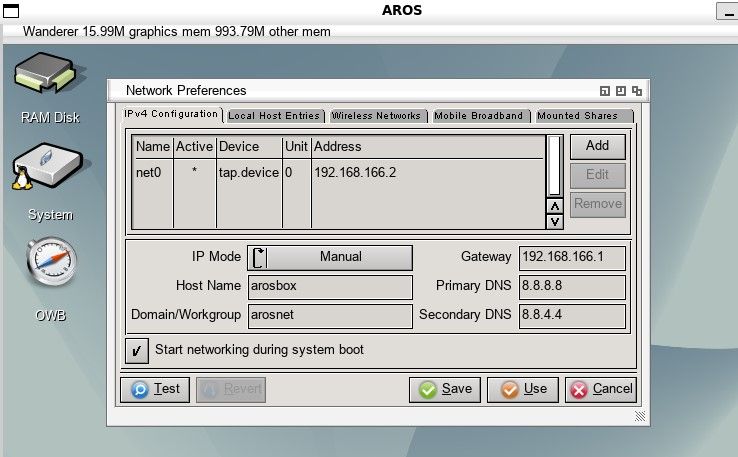Viewport: 738px width, 457px height.
Task: Cancel the Network Preferences dialog
Action: [x=601, y=390]
